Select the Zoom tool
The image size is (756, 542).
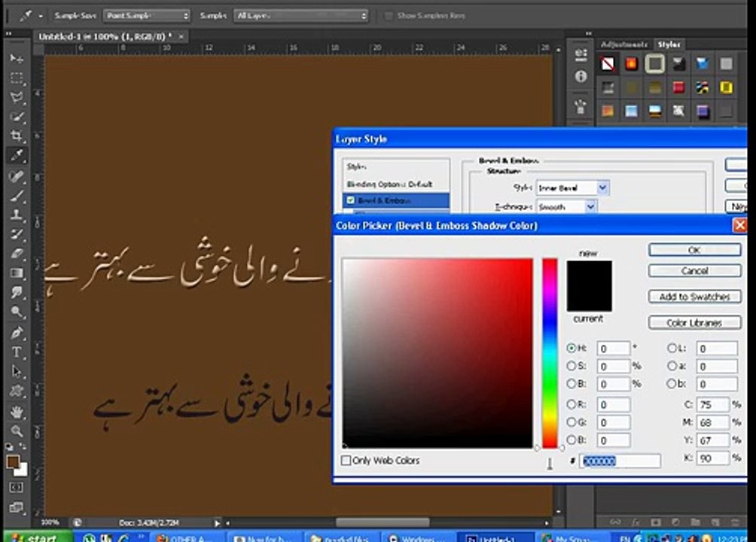pos(17,431)
